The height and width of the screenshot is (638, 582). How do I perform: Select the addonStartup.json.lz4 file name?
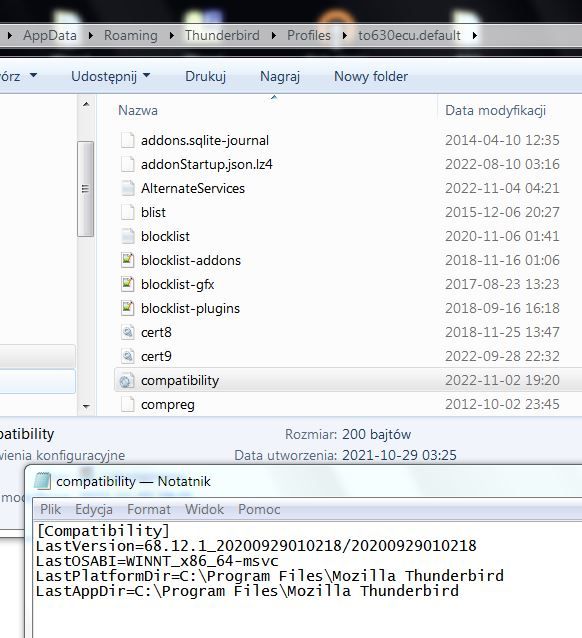tap(207, 164)
